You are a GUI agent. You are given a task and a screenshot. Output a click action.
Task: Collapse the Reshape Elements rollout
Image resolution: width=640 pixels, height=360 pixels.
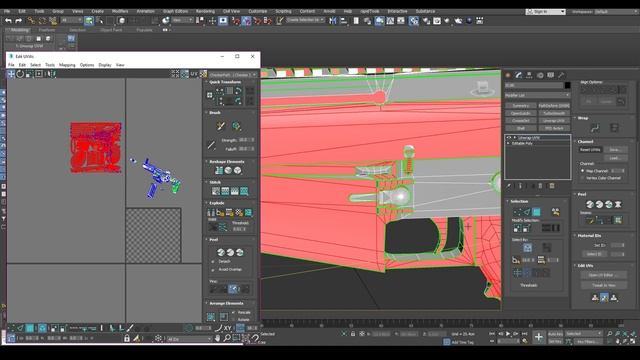227,162
